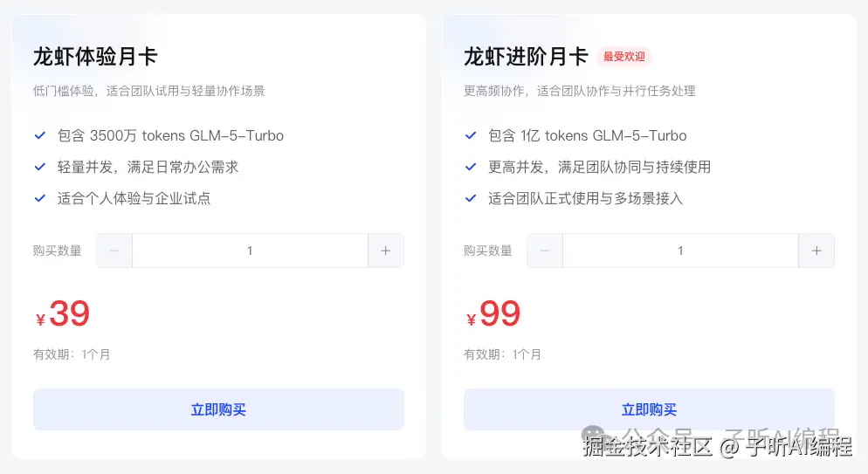
Task: Decrease quantity for 龙虾进阶月卡
Action: point(545,251)
